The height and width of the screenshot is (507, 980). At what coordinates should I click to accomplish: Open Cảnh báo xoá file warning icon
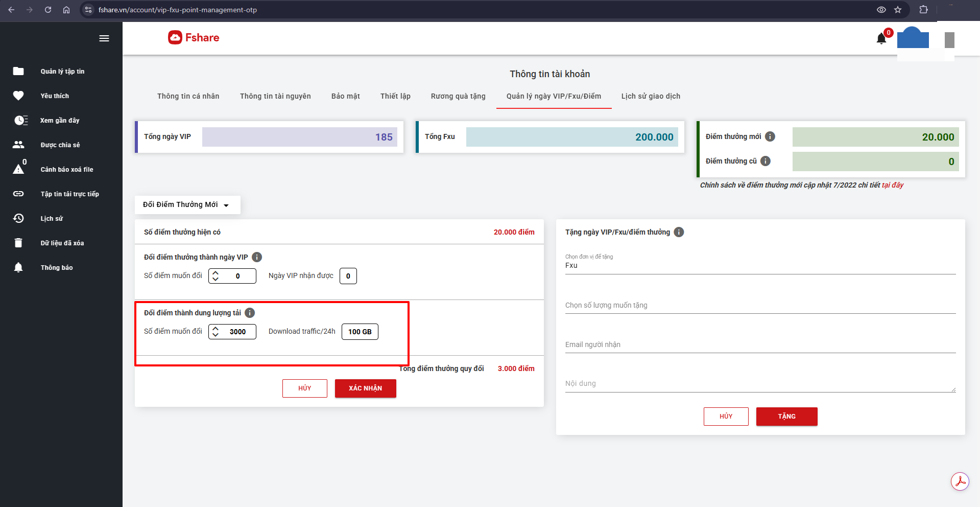(x=18, y=169)
